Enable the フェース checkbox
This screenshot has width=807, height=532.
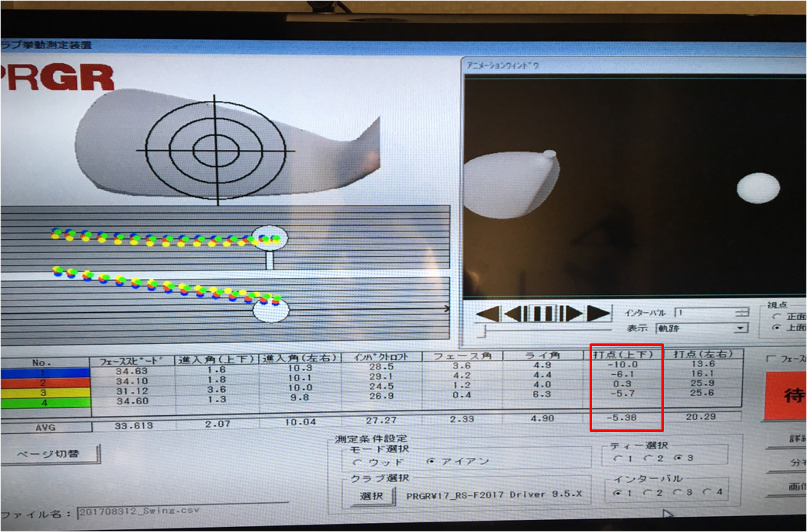click(x=771, y=359)
